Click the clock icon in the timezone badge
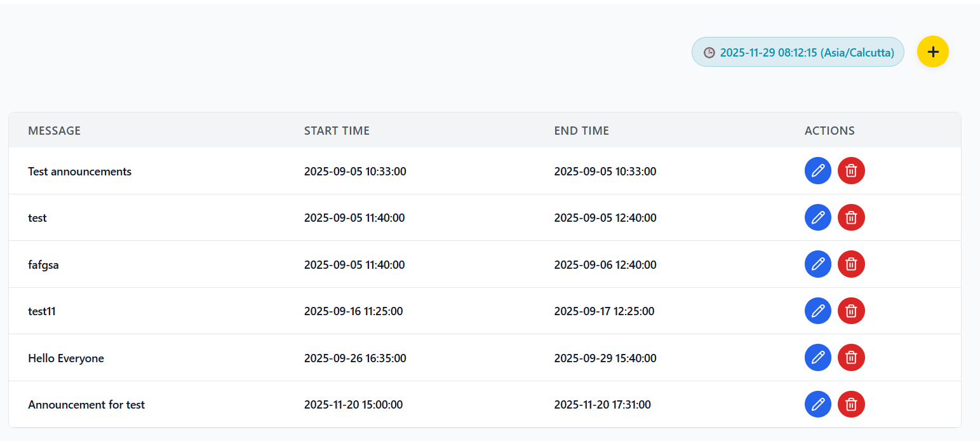The height and width of the screenshot is (441, 980). click(709, 52)
